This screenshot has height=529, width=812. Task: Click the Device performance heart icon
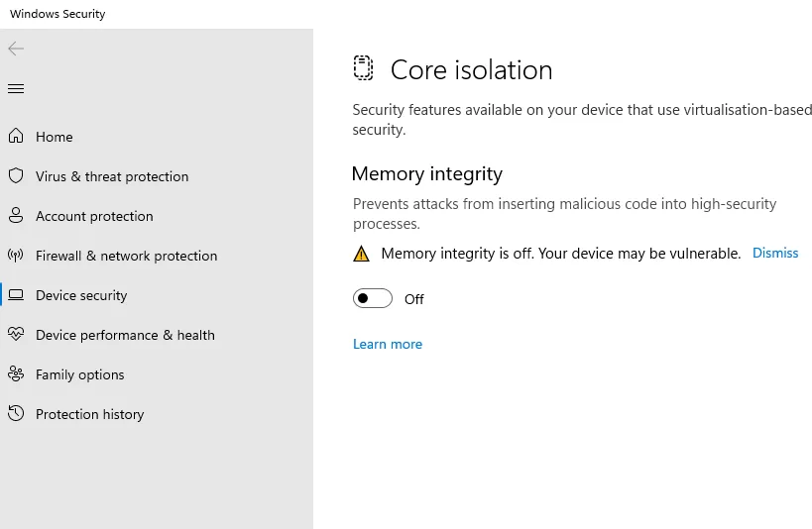(16, 335)
